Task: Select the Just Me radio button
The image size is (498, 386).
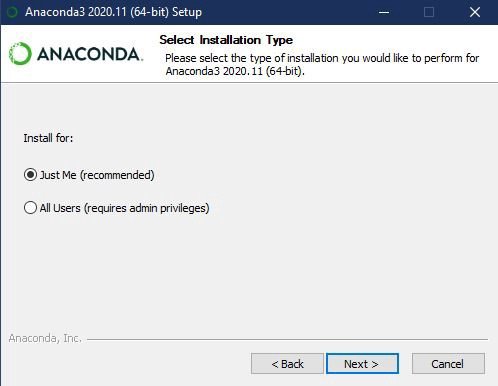Action: tap(30, 175)
